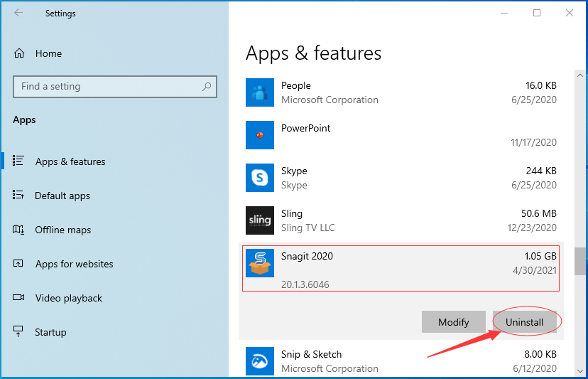Click the PowerPoint app icon

pos(260,135)
